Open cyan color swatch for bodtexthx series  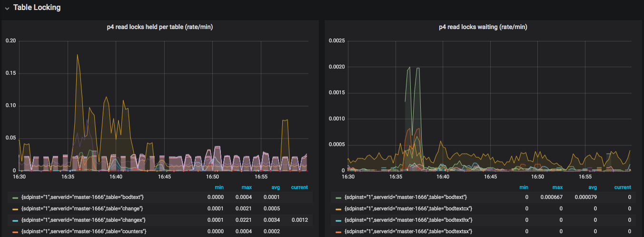point(338,220)
